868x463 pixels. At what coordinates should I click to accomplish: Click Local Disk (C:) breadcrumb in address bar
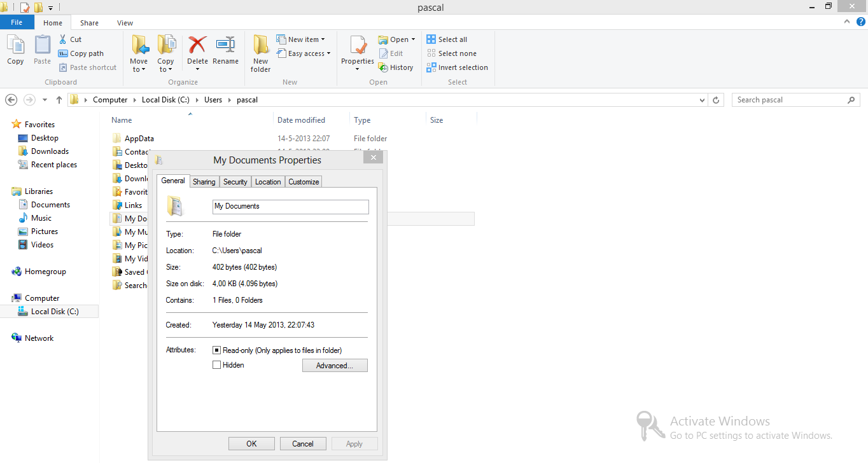165,100
